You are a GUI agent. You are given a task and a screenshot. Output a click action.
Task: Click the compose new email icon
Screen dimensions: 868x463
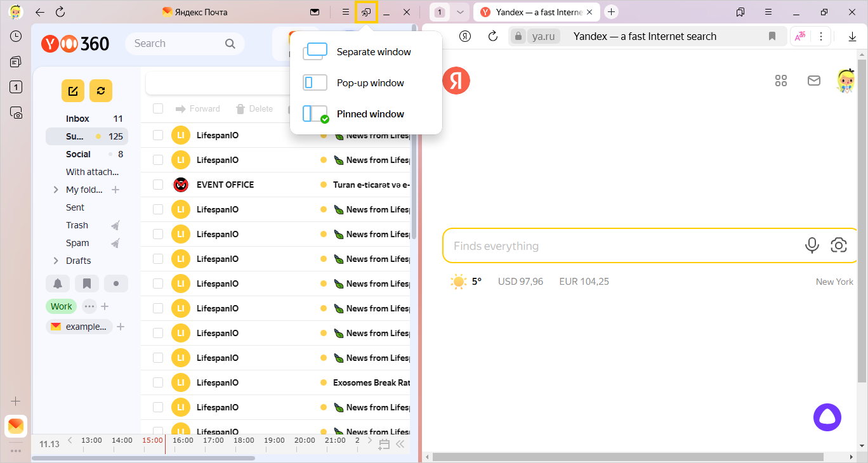pos(73,91)
